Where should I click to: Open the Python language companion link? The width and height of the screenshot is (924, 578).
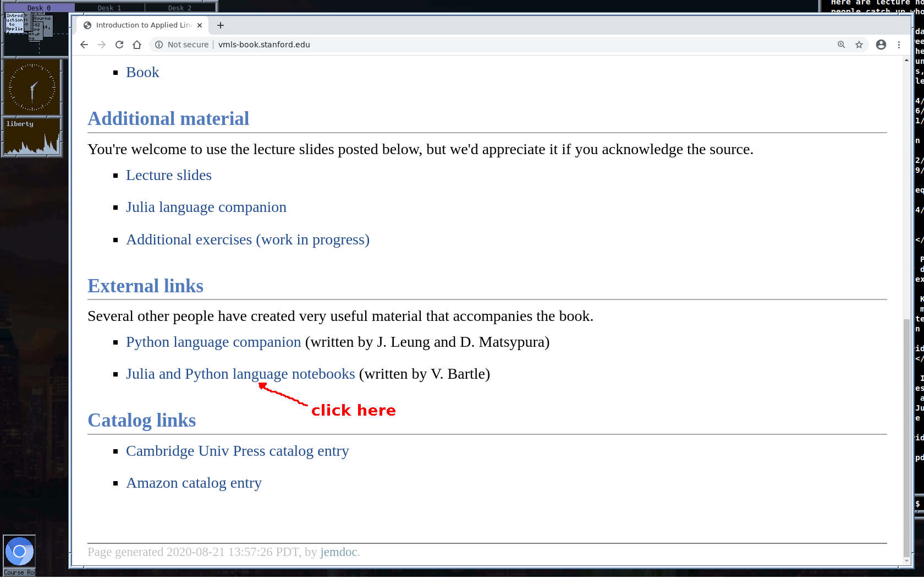pos(213,342)
